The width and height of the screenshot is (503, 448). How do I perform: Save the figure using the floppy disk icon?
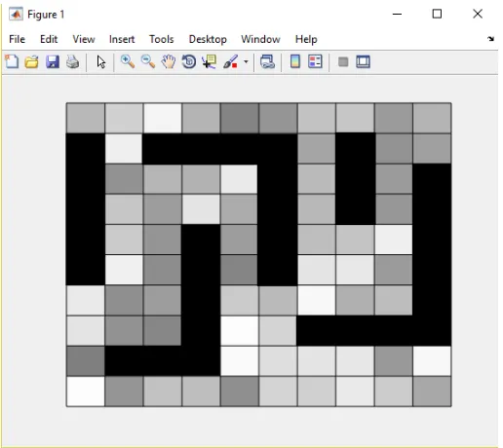click(53, 61)
